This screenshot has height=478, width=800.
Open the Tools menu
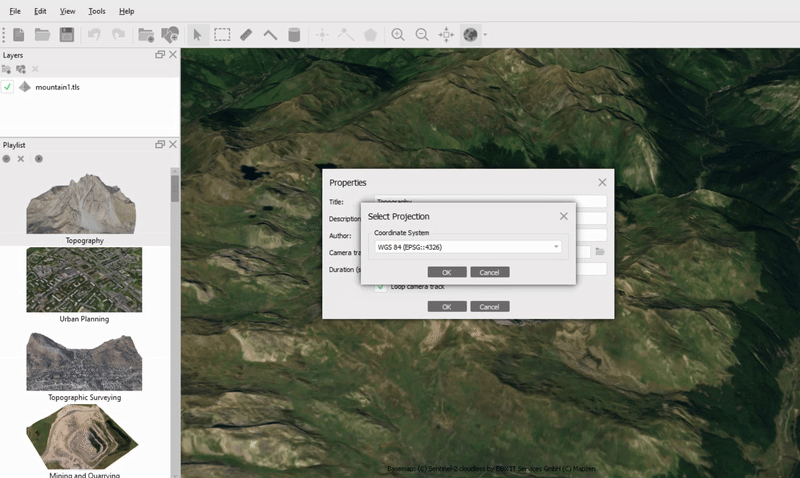pyautogui.click(x=96, y=11)
